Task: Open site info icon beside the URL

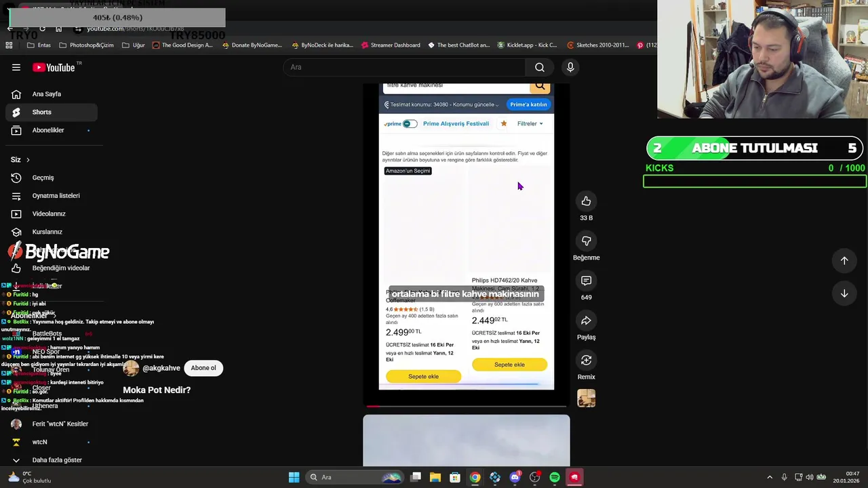Action: click(x=78, y=28)
